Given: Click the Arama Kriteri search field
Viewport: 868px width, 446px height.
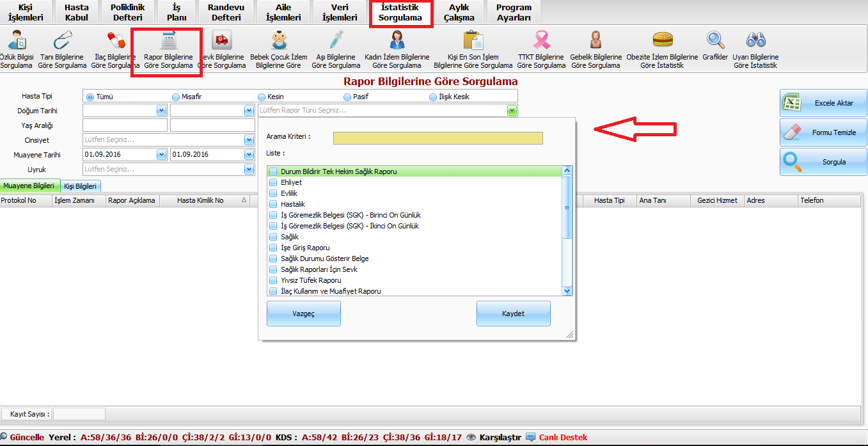Looking at the screenshot, I should pyautogui.click(x=438, y=138).
